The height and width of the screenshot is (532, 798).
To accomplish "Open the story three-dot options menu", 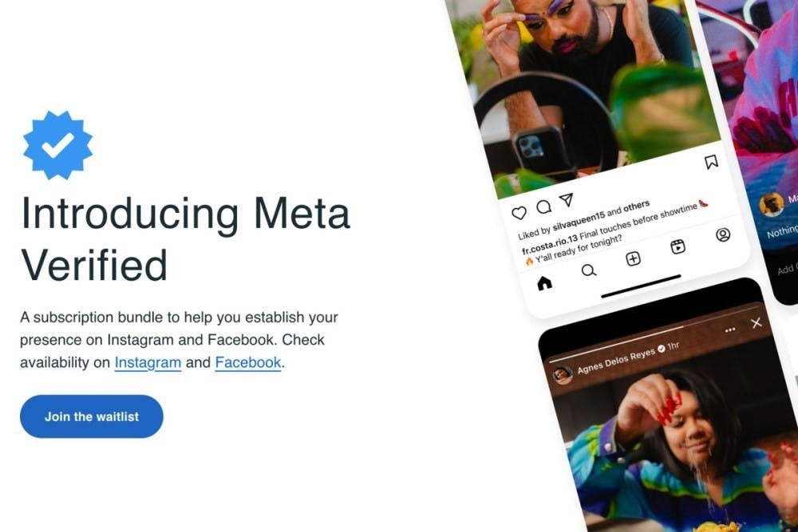I will [x=730, y=329].
